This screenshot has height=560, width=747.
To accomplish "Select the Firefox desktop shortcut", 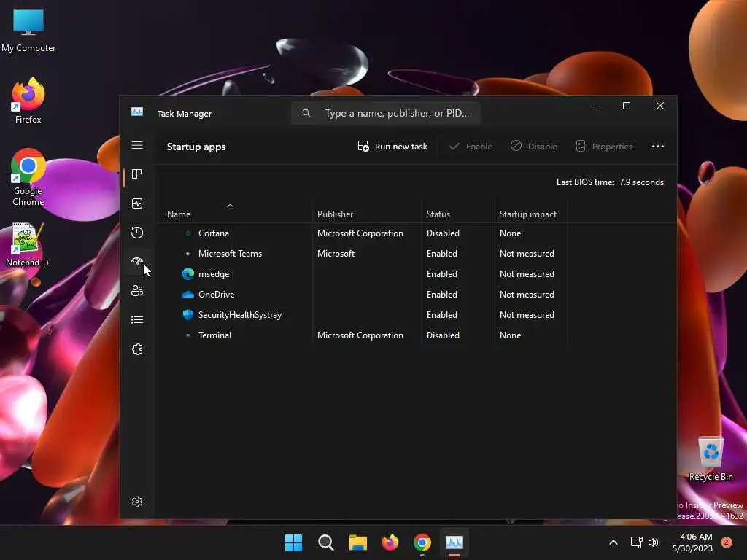I will 28,101.
